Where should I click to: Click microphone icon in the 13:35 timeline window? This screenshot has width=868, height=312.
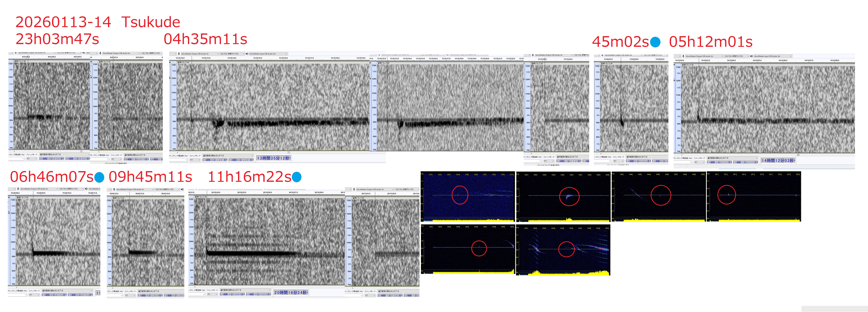click(179, 54)
